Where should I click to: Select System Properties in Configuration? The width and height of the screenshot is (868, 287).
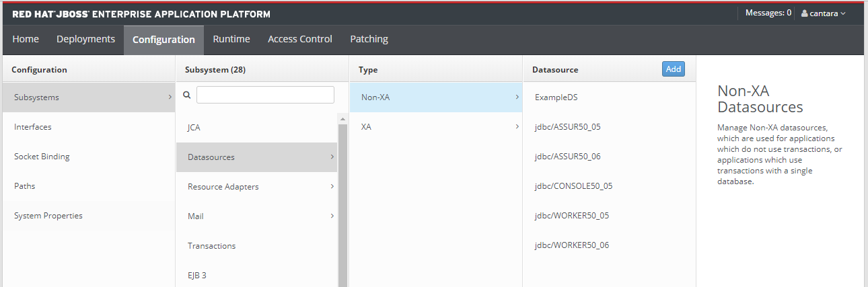(48, 216)
